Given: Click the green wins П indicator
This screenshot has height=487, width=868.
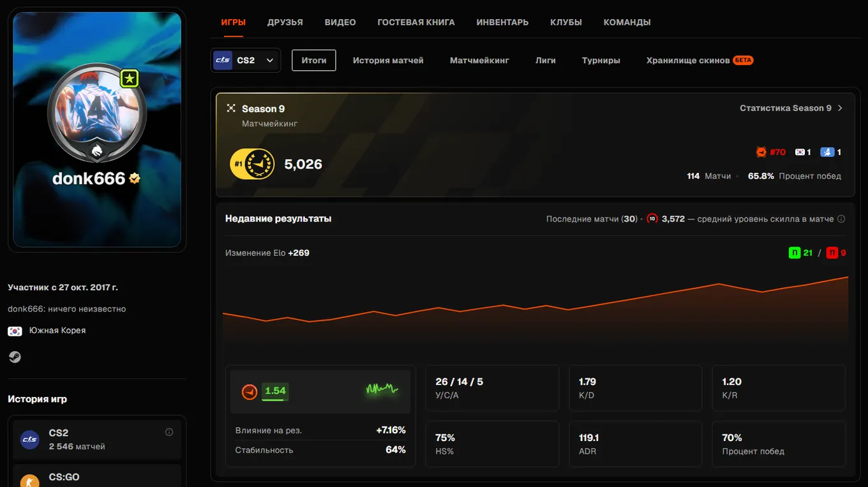Looking at the screenshot, I should coord(795,253).
